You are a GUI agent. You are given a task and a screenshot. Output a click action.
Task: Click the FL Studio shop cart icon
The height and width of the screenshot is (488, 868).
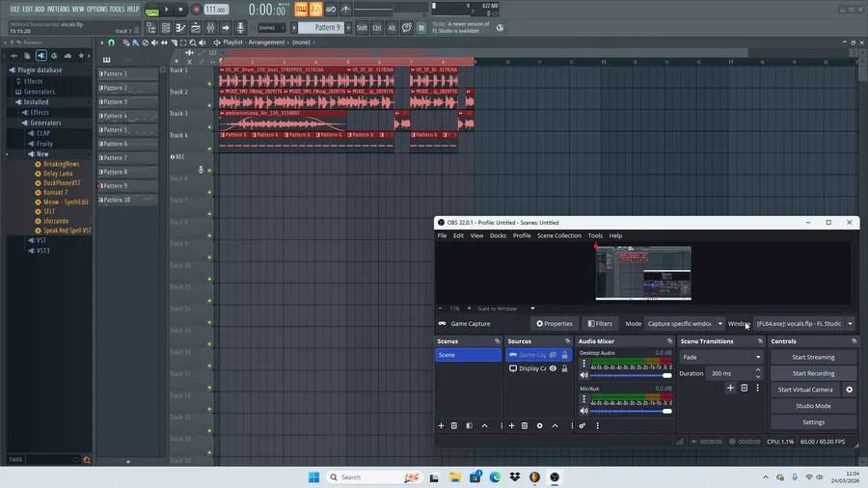(x=420, y=28)
